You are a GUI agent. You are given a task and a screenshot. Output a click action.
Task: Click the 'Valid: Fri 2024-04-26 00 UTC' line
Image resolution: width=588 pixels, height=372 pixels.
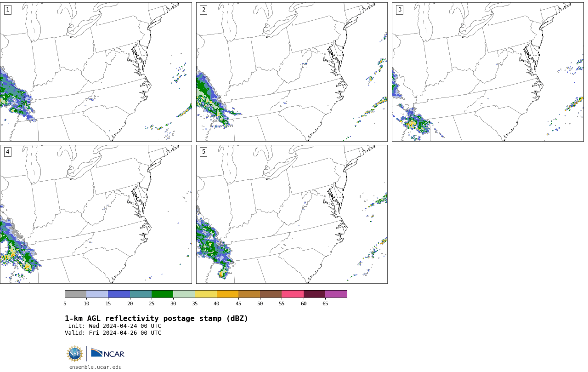tap(113, 333)
